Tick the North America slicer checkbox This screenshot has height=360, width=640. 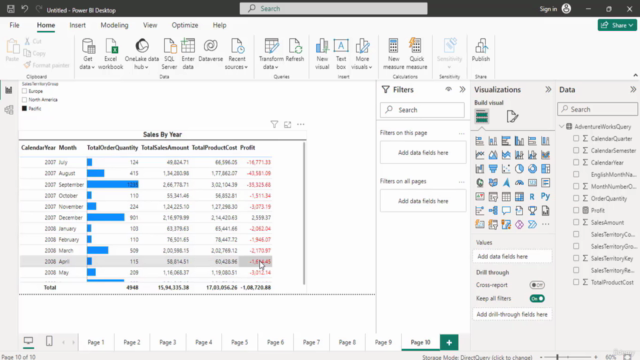(24, 100)
